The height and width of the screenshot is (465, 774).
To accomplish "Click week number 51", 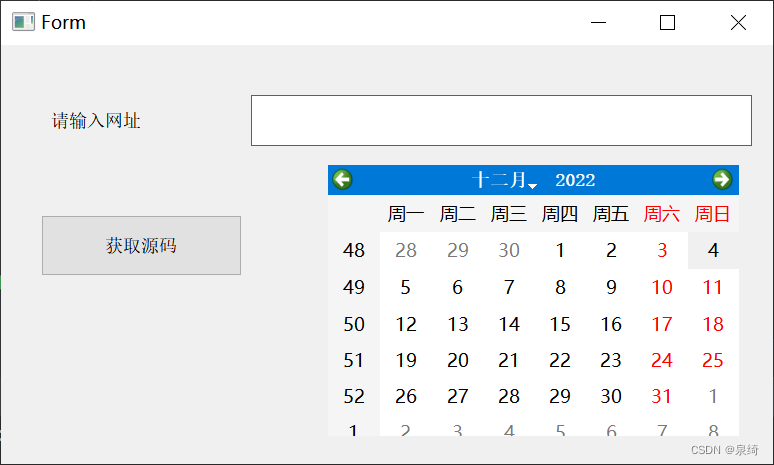I will (x=354, y=360).
